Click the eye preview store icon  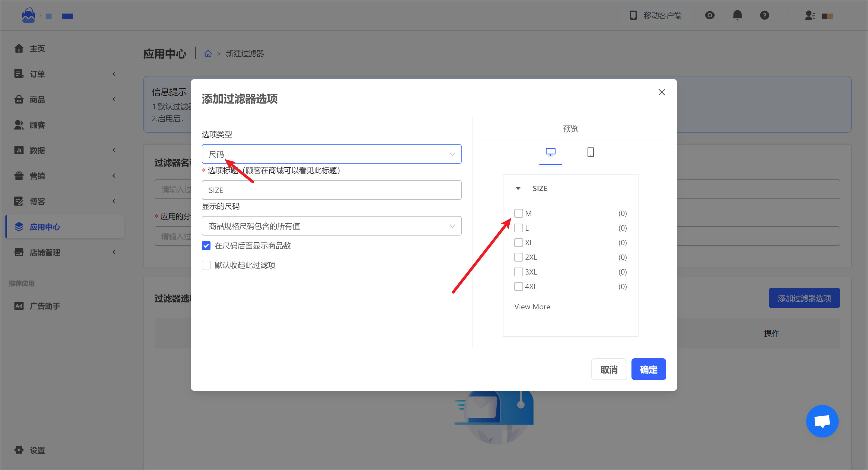pyautogui.click(x=710, y=15)
